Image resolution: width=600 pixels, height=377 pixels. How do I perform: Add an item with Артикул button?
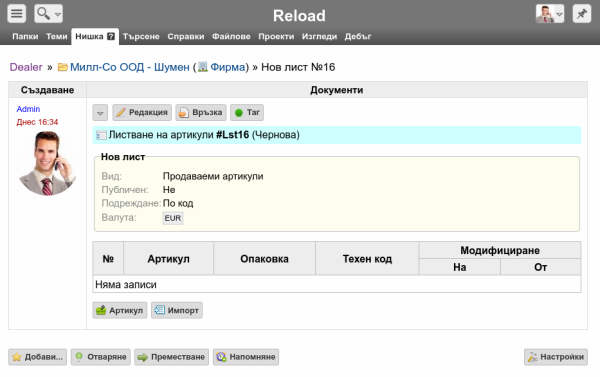click(120, 310)
